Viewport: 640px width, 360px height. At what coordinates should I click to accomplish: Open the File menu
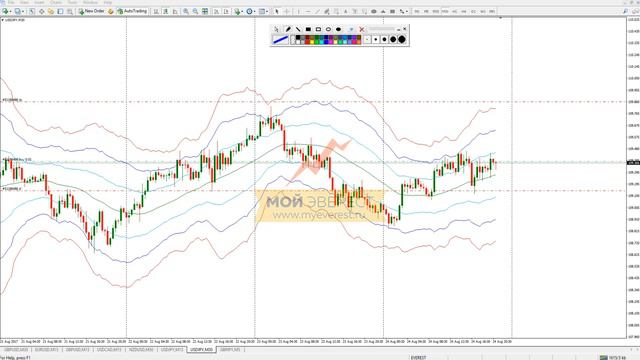11,2
